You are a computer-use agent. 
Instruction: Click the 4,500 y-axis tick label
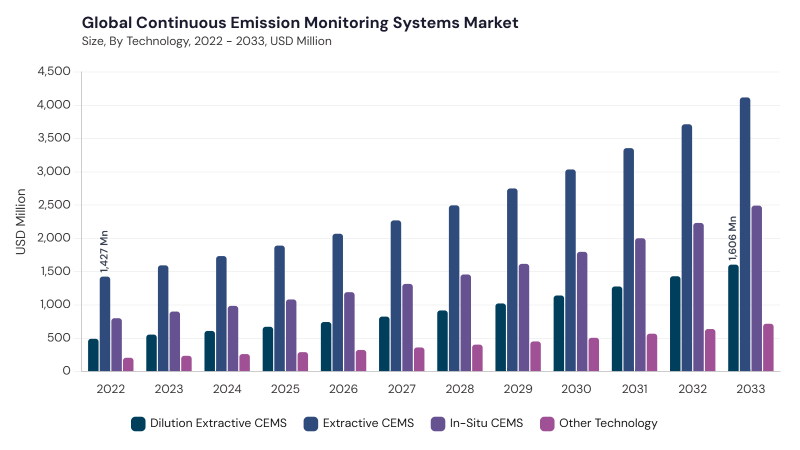click(54, 71)
